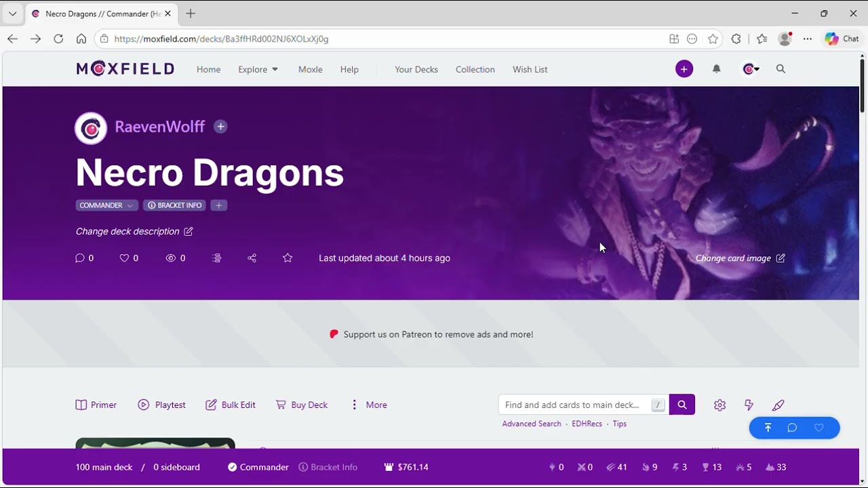Open the Copilot Chat button

(842, 39)
